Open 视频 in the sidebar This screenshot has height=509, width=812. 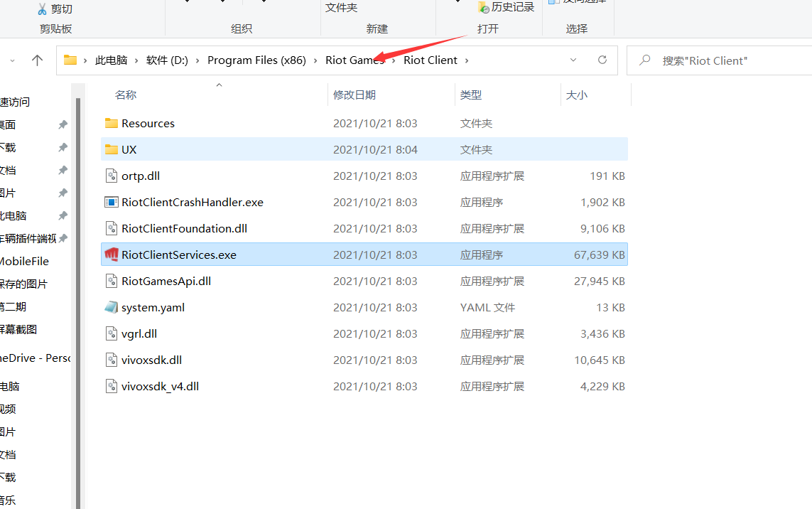(8, 409)
